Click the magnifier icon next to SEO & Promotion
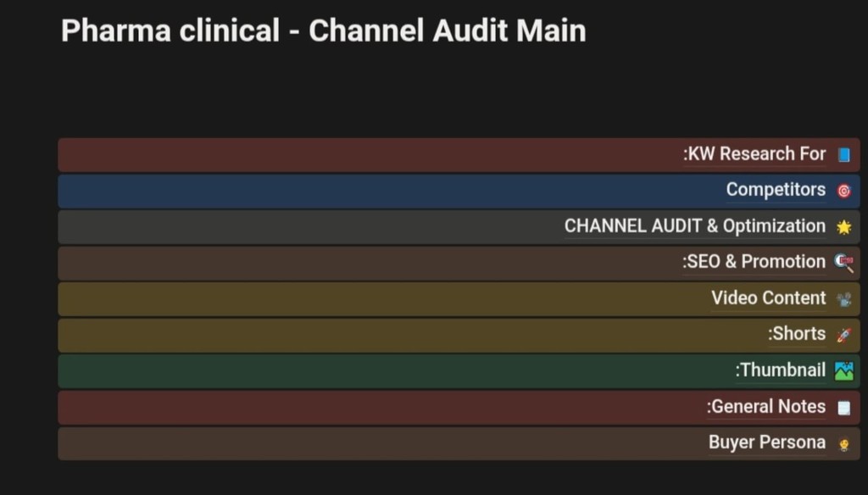The height and width of the screenshot is (495, 868). tap(843, 263)
